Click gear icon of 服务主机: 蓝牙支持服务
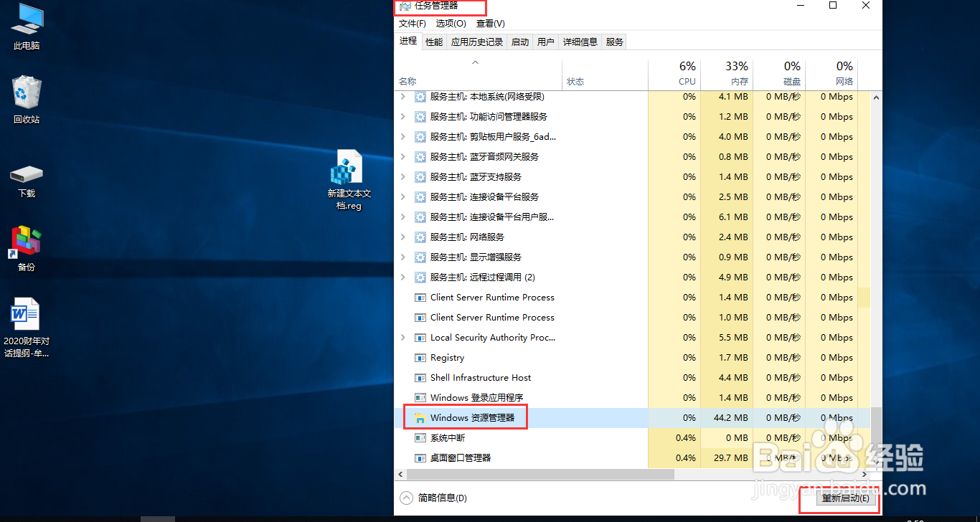Screen dimensions: 980x522 [x=420, y=177]
